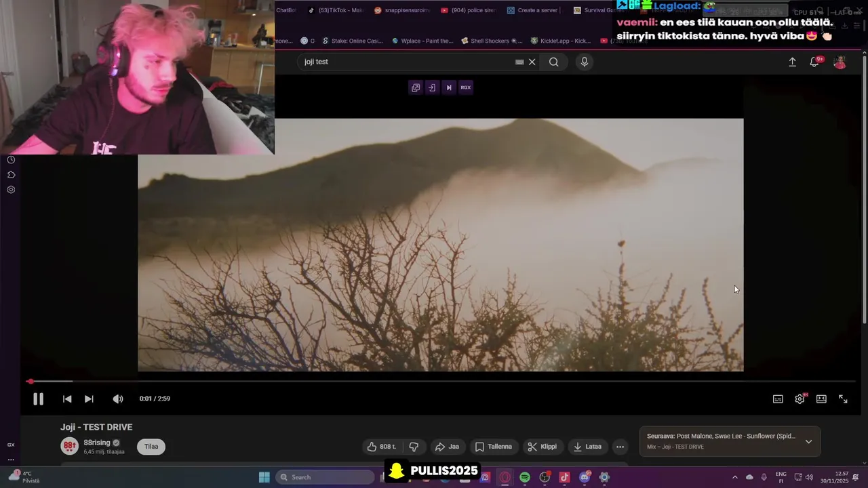Show hidden system tray icons chevron

click(734, 477)
